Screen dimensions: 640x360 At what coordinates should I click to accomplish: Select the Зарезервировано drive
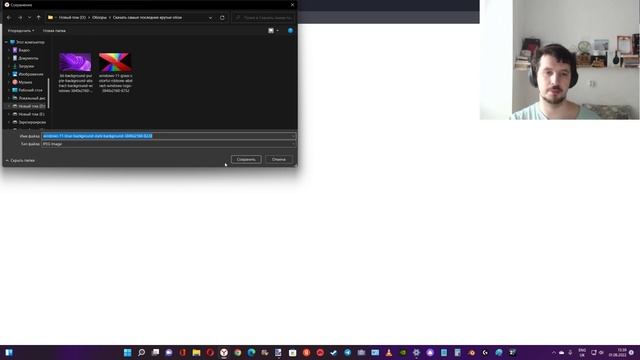point(32,122)
